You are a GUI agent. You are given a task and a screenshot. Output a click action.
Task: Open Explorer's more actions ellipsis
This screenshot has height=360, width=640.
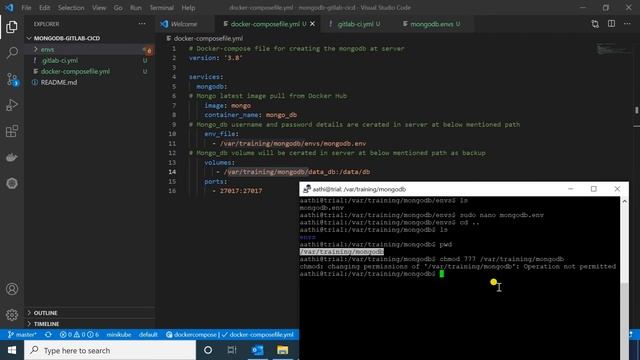[142, 24]
